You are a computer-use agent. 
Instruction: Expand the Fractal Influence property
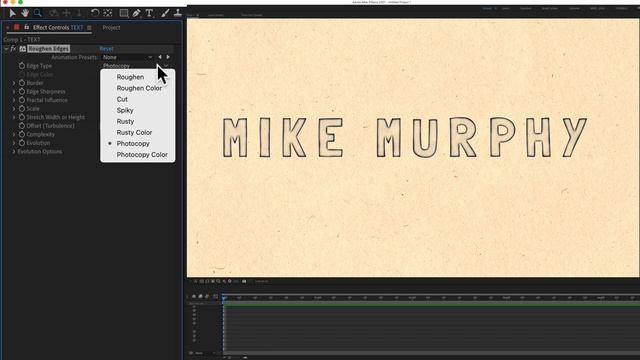tap(14, 100)
